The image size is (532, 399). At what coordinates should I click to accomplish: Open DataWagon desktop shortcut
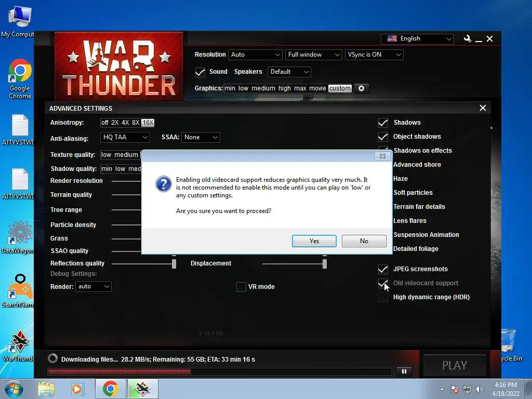(18, 237)
